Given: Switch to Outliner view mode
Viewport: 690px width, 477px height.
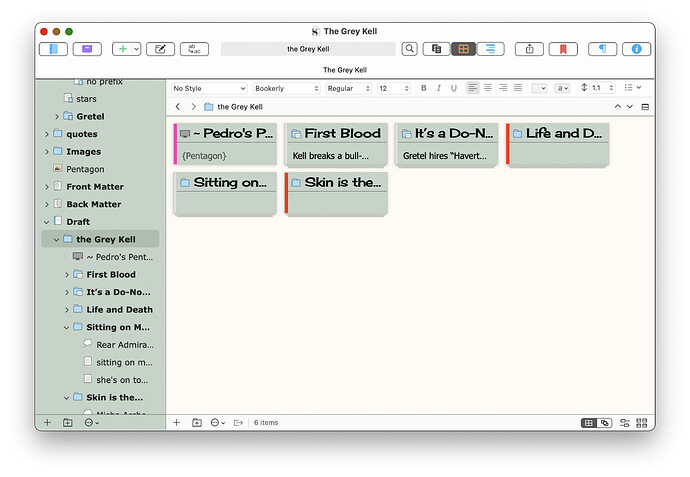Looking at the screenshot, I should [490, 49].
